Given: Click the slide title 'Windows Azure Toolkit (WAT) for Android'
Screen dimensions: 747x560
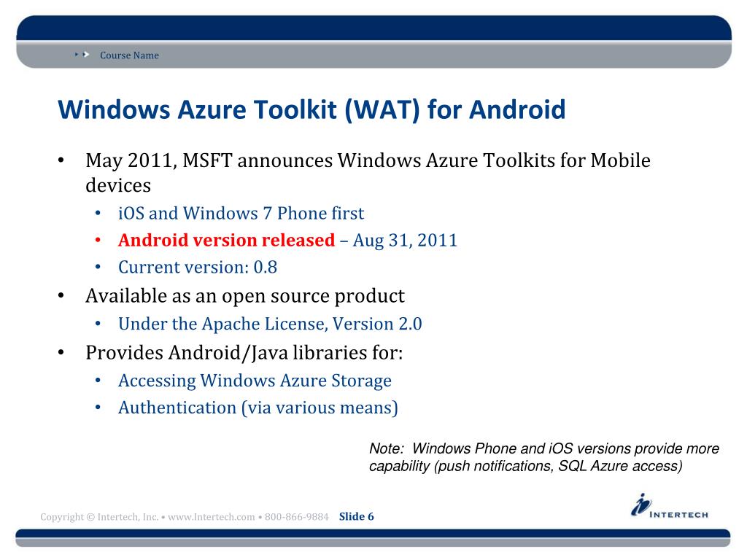Looking at the screenshot, I should pos(311,109).
